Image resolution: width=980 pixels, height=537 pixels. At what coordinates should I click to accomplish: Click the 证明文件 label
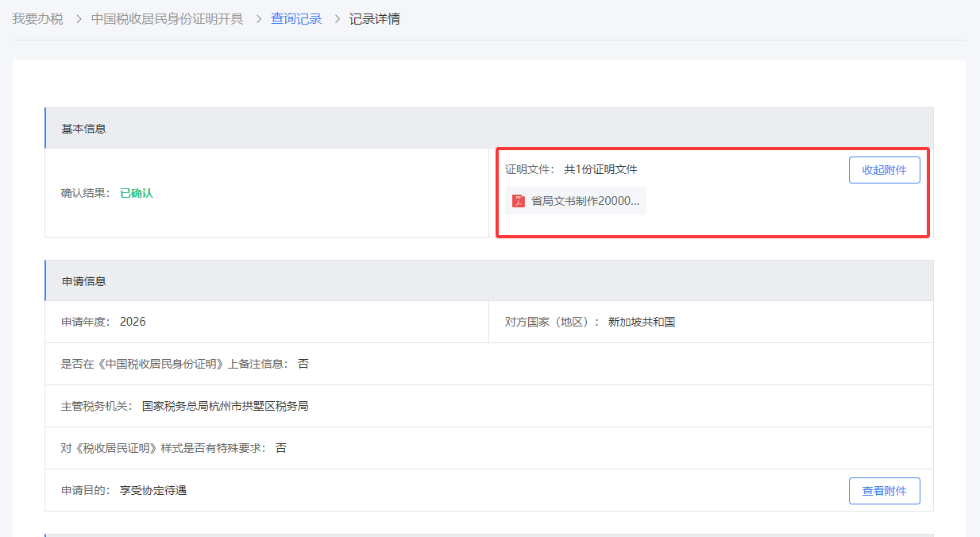[x=526, y=169]
